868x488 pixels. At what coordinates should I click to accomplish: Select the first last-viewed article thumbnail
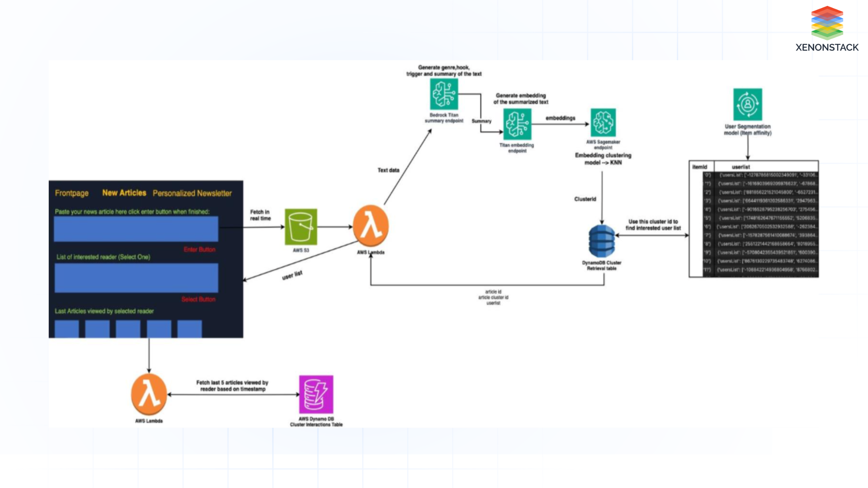tap(67, 329)
